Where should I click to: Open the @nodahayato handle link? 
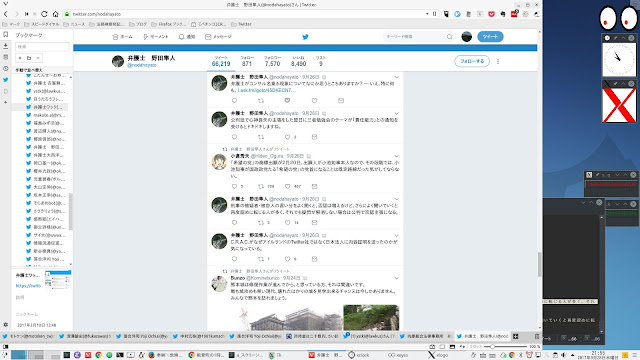pyautogui.click(x=142, y=65)
